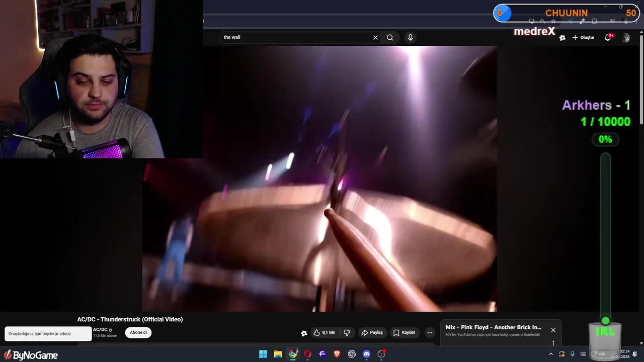Screen dimensions: 644x362
Task: Click the microphone tray icon
Action: pyautogui.click(x=573, y=354)
